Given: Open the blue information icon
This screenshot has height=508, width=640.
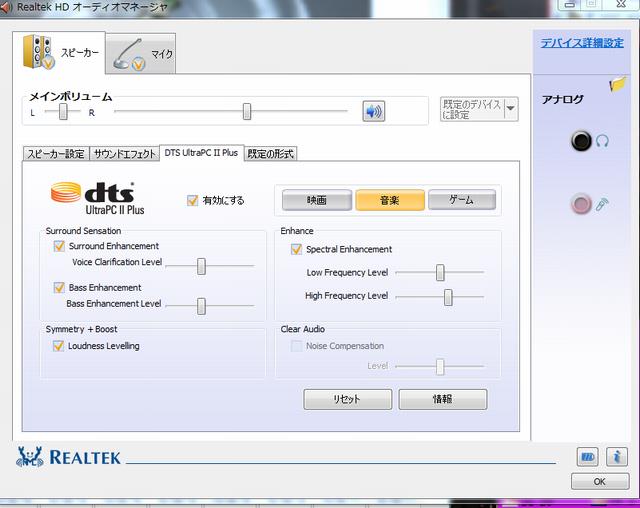Looking at the screenshot, I should [617, 457].
